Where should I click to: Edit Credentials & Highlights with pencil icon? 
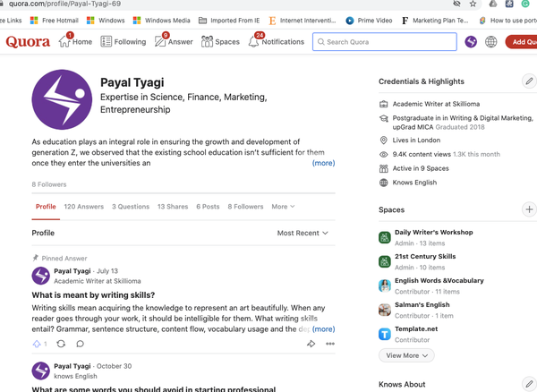[x=529, y=81]
